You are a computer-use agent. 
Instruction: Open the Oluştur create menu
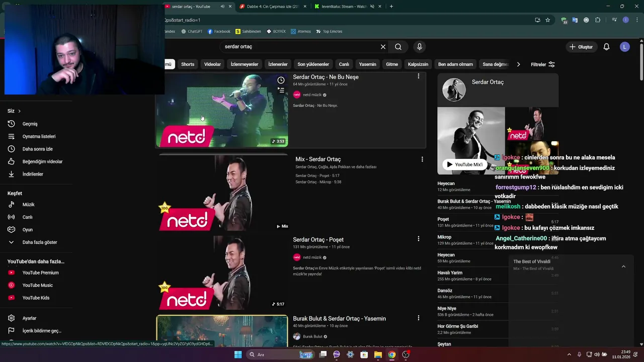(x=581, y=47)
